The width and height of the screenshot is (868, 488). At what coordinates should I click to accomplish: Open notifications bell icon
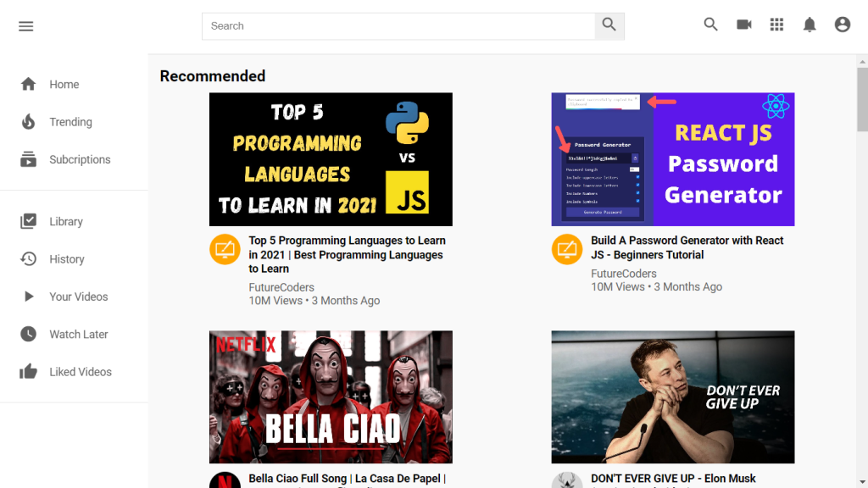[x=810, y=25]
